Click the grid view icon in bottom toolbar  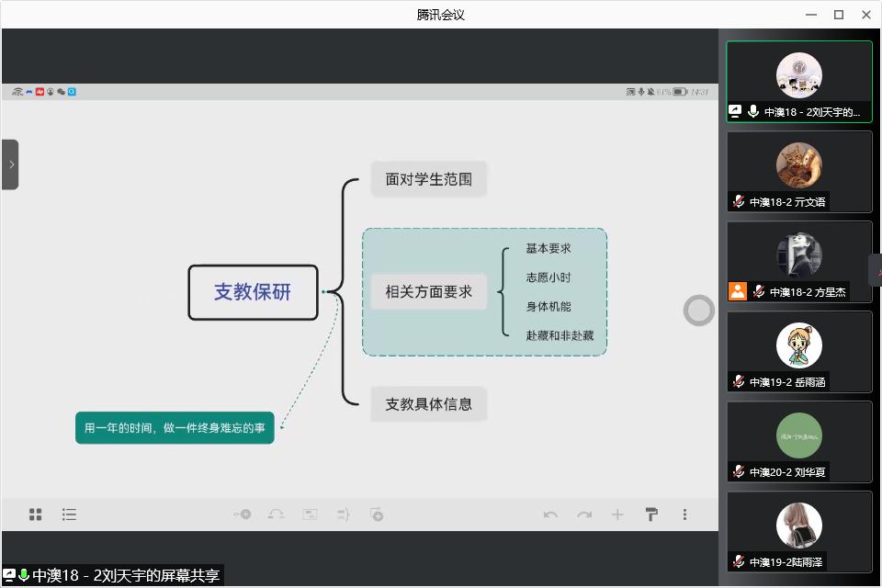tap(35, 514)
